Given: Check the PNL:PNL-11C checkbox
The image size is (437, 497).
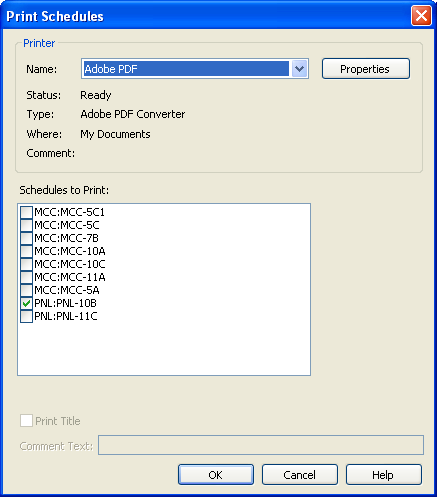Looking at the screenshot, I should (26, 316).
